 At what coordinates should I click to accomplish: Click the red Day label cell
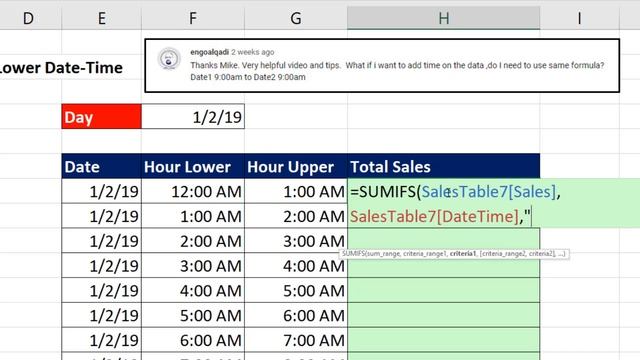tap(102, 117)
